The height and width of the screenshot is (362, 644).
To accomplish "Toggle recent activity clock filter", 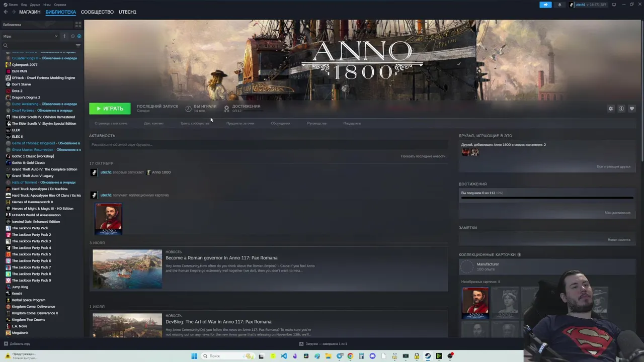I will tap(72, 36).
